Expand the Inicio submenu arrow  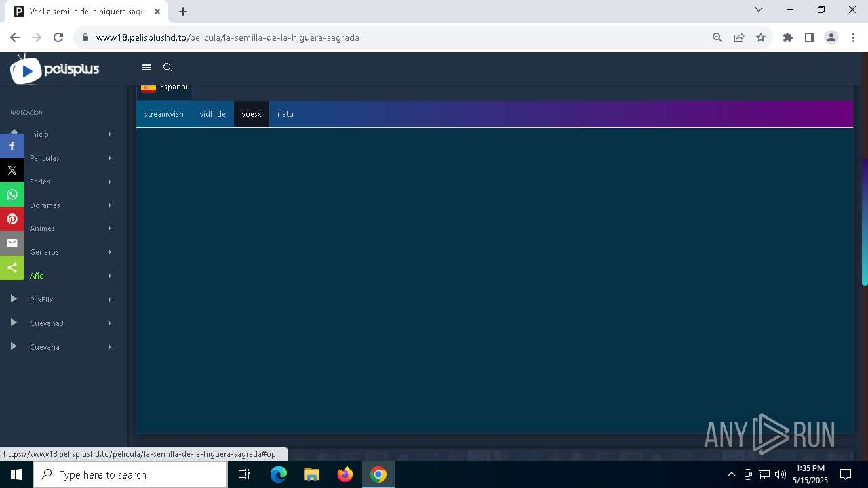110,134
